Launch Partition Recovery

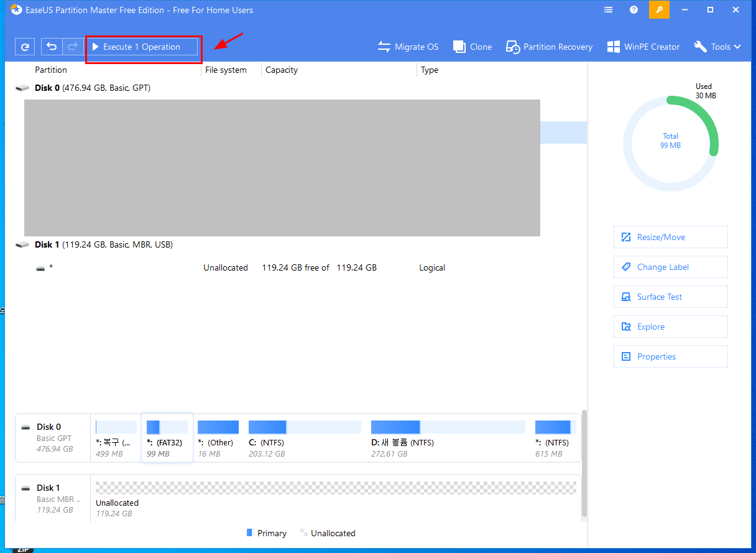pyautogui.click(x=549, y=47)
